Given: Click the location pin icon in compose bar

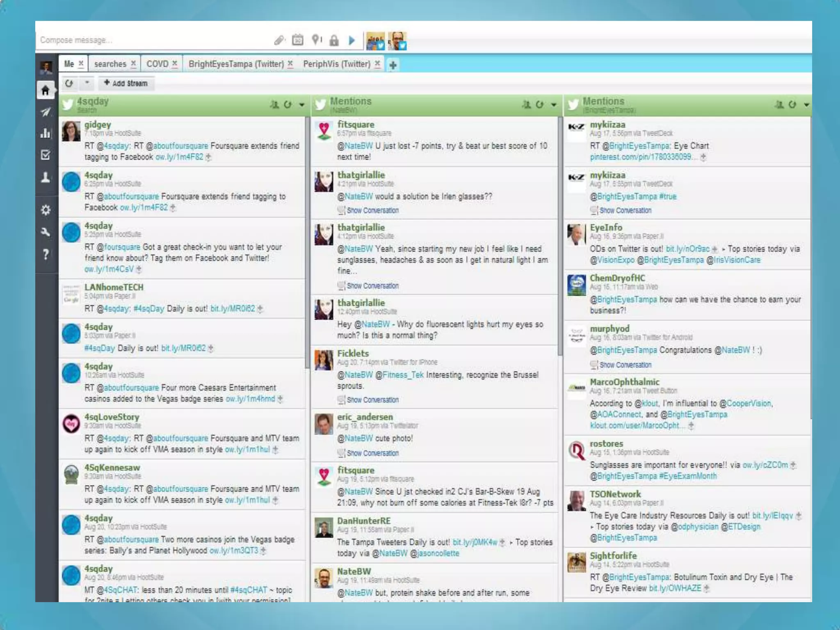Looking at the screenshot, I should click(x=316, y=40).
